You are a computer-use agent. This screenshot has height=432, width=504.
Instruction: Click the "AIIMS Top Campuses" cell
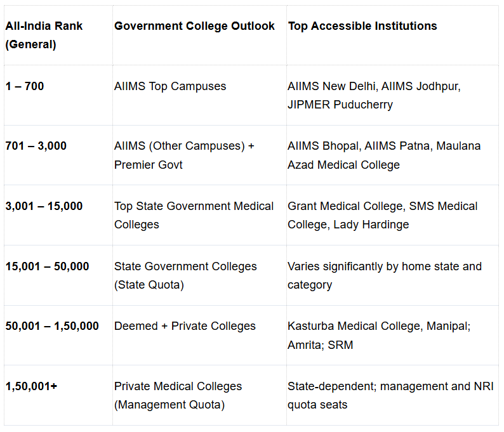click(x=170, y=86)
